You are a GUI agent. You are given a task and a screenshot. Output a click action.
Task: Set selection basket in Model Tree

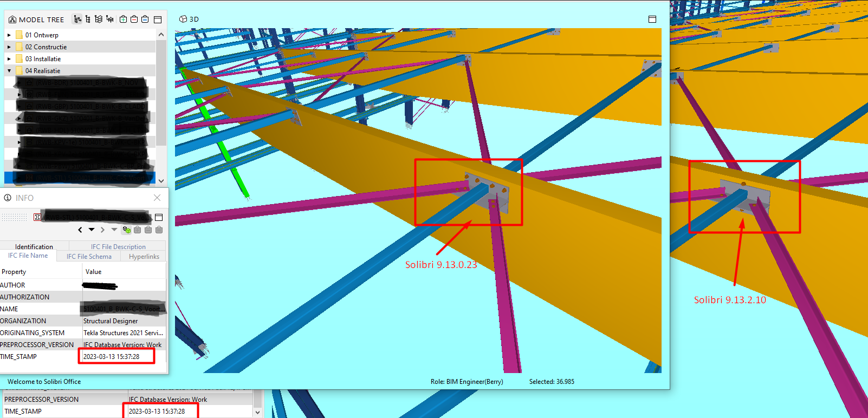(145, 19)
